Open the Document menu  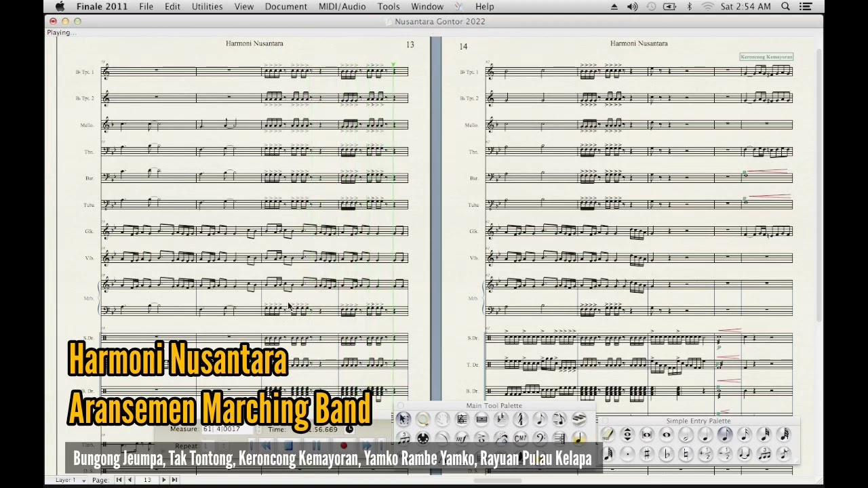coord(285,7)
